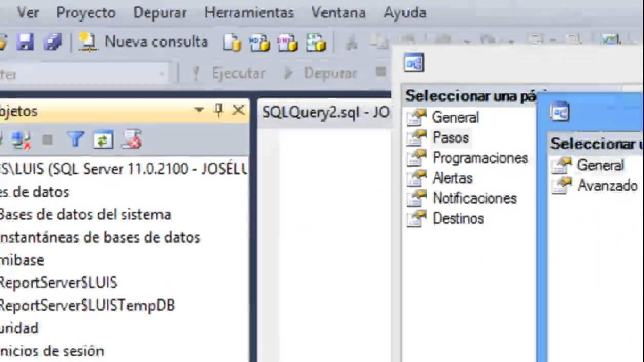This screenshot has height=362, width=644.
Task: Click the Save All icon in toolbar
Action: (53, 42)
